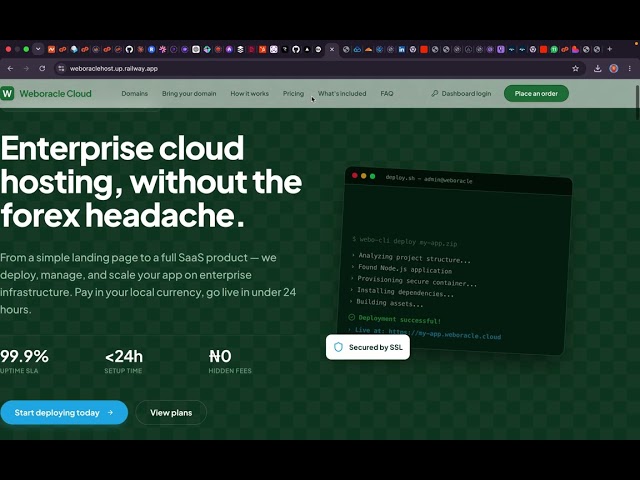This screenshot has height=480, width=640.
Task: Click the green W Weboracle logo
Action: pos(7,93)
